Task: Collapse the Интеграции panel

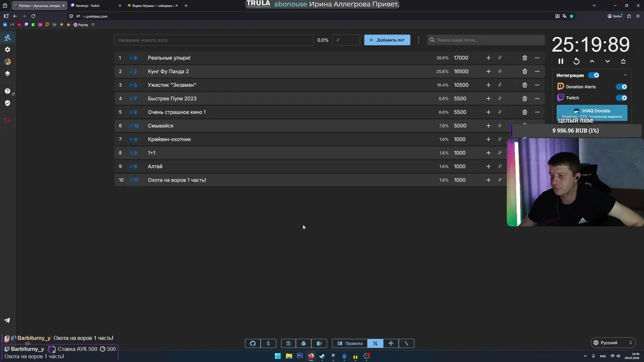Action: click(625, 75)
